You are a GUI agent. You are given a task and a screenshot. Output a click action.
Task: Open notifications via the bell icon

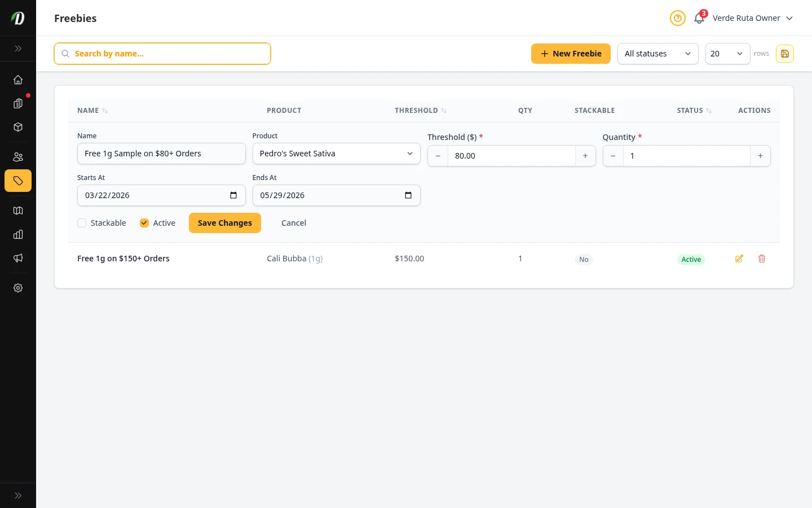(x=699, y=18)
